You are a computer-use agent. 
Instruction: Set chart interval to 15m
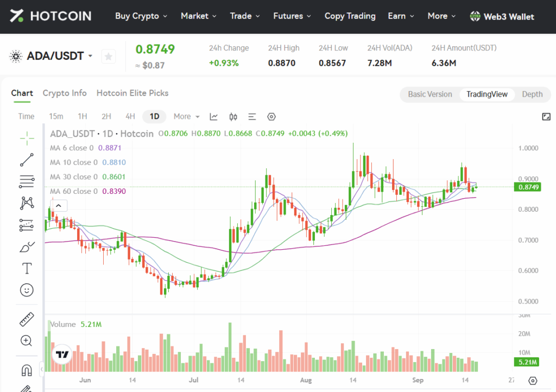pyautogui.click(x=56, y=117)
